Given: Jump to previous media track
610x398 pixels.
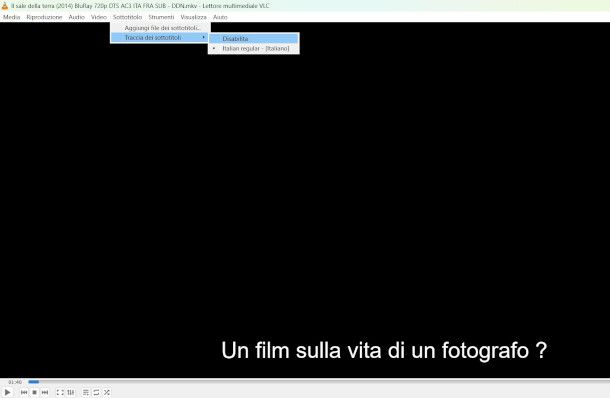Looking at the screenshot, I should tap(24, 393).
